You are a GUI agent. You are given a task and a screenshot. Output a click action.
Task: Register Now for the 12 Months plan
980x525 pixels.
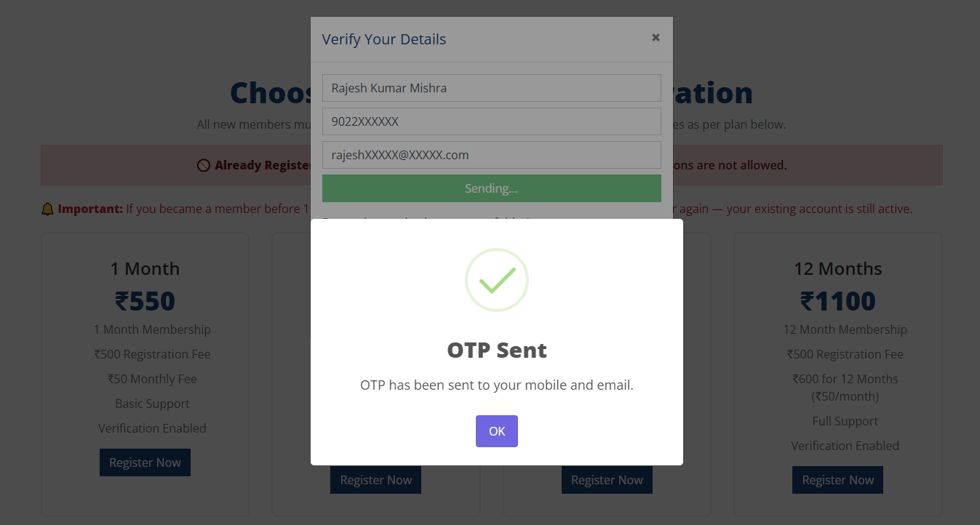click(x=837, y=480)
